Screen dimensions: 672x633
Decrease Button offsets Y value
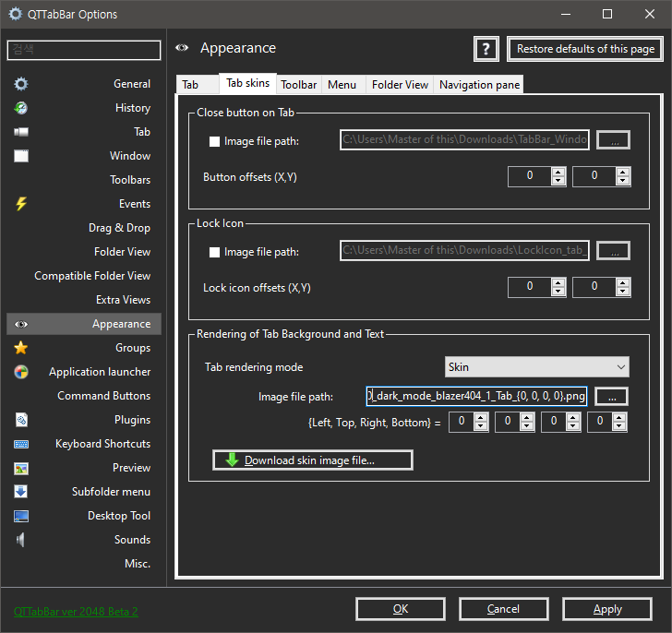(x=623, y=181)
